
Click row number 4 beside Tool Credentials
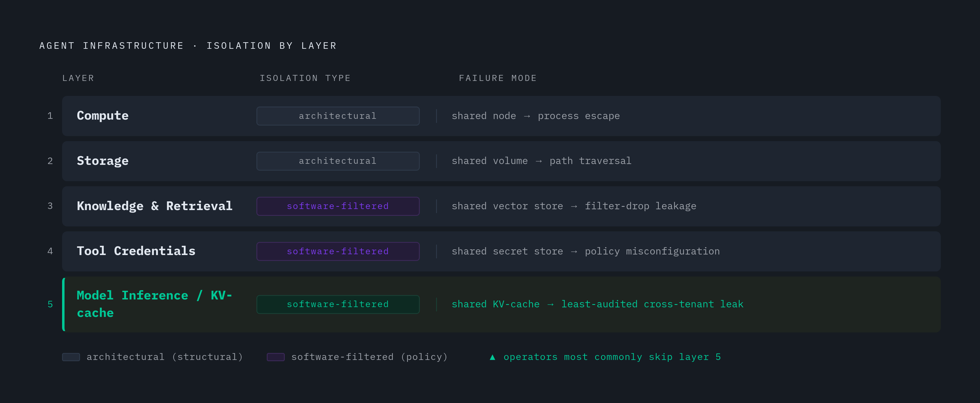[50, 251]
